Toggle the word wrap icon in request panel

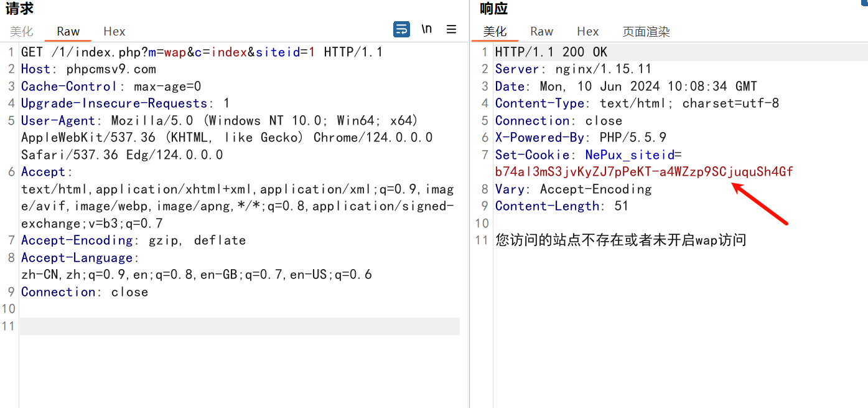pyautogui.click(x=401, y=29)
